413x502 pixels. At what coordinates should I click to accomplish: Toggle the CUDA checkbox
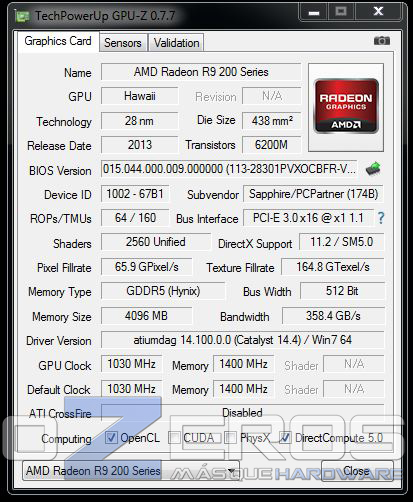(174, 437)
